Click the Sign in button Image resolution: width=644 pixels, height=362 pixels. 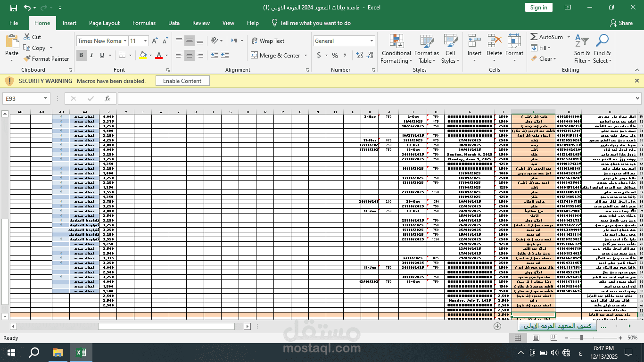[x=538, y=8]
